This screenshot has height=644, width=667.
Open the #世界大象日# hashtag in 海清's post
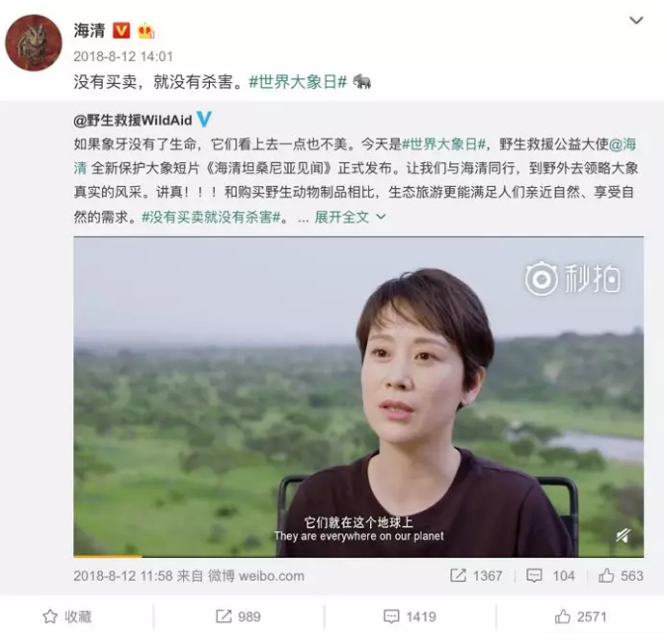pyautogui.click(x=298, y=82)
